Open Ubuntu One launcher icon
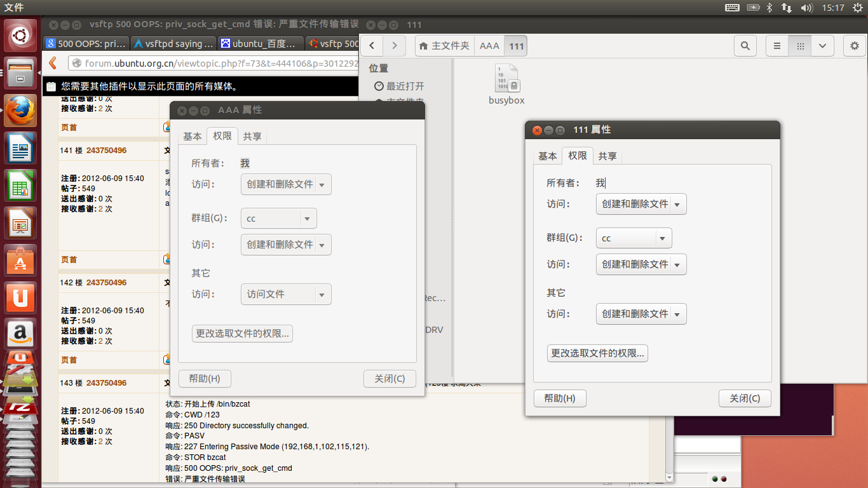 [x=21, y=297]
